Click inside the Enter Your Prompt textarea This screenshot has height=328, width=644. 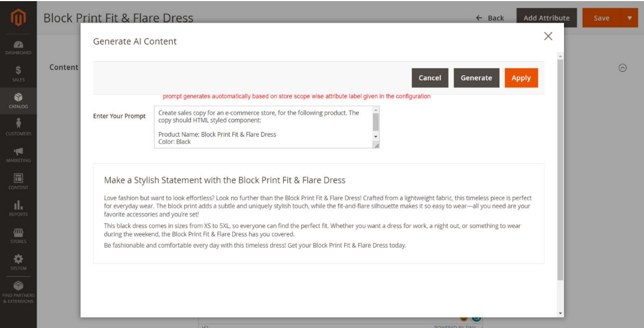(x=263, y=127)
